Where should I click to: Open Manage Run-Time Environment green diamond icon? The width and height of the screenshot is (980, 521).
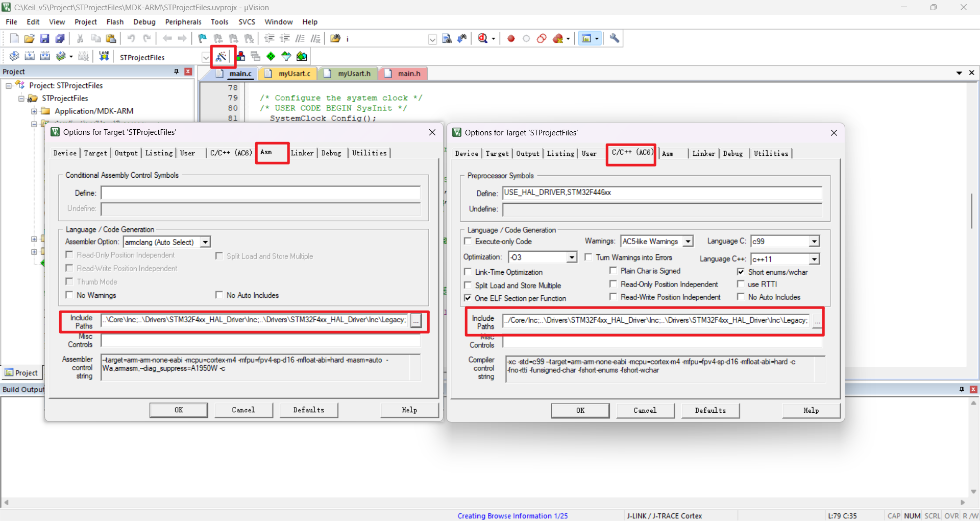pos(271,56)
